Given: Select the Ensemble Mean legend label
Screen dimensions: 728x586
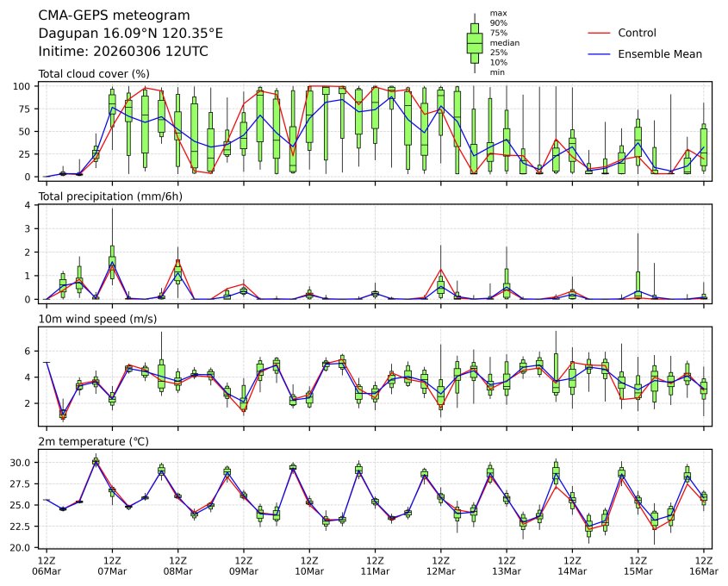Looking at the screenshot, I should (660, 53).
